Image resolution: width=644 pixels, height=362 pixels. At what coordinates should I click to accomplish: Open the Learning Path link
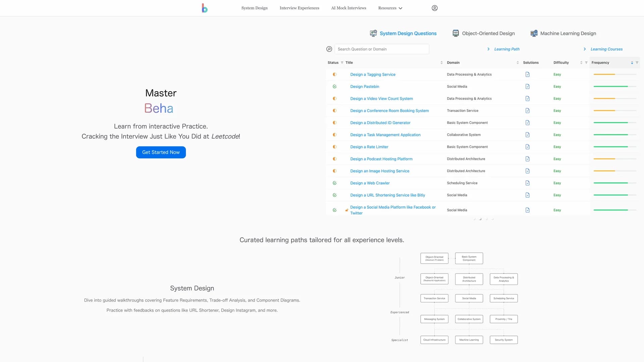[x=506, y=49]
